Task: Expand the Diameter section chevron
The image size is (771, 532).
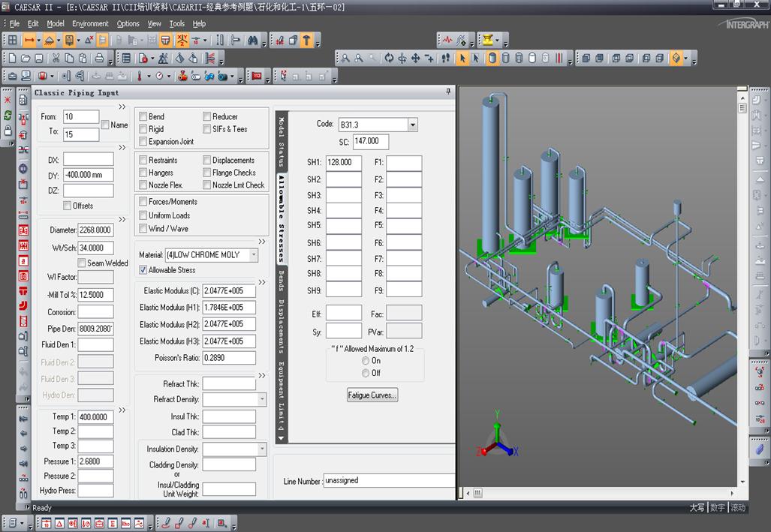Action: coord(122,219)
